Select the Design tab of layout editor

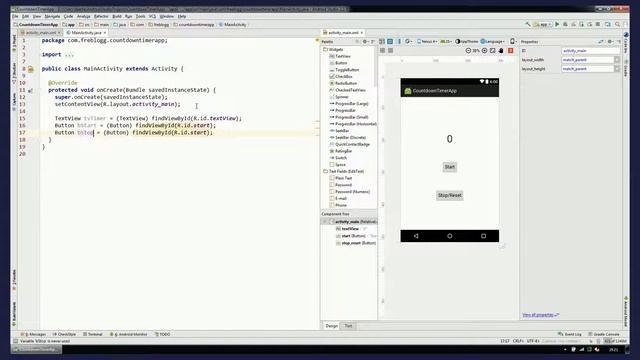tap(331, 326)
